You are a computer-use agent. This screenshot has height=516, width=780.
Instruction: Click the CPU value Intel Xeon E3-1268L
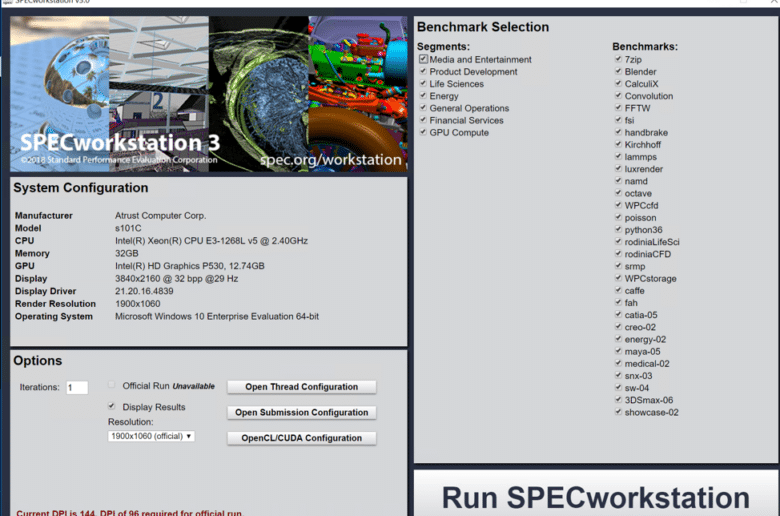click(x=211, y=241)
